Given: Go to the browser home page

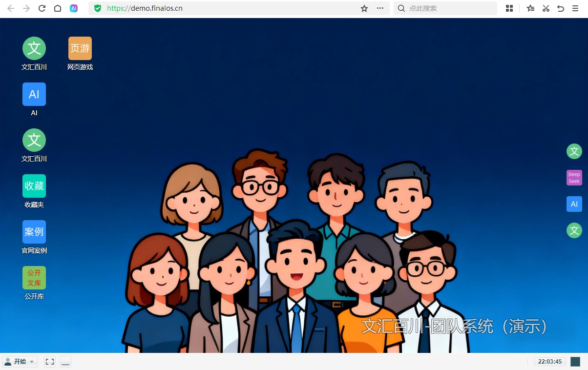Looking at the screenshot, I should (x=58, y=8).
